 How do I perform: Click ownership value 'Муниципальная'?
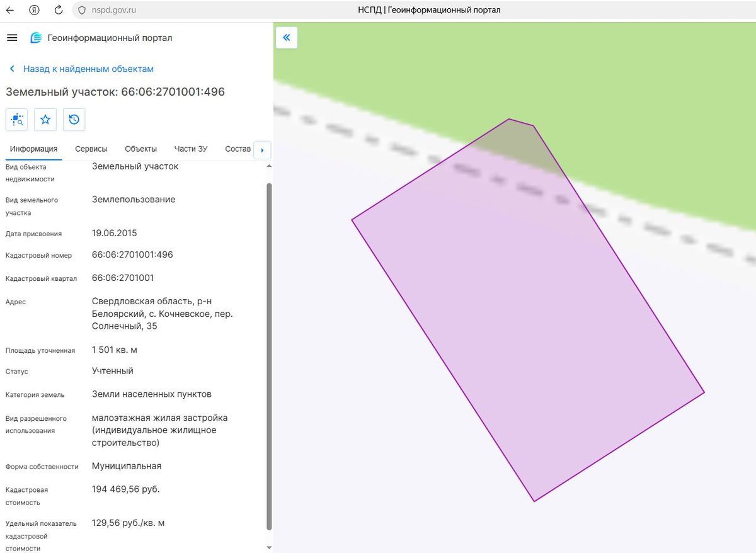(x=127, y=466)
